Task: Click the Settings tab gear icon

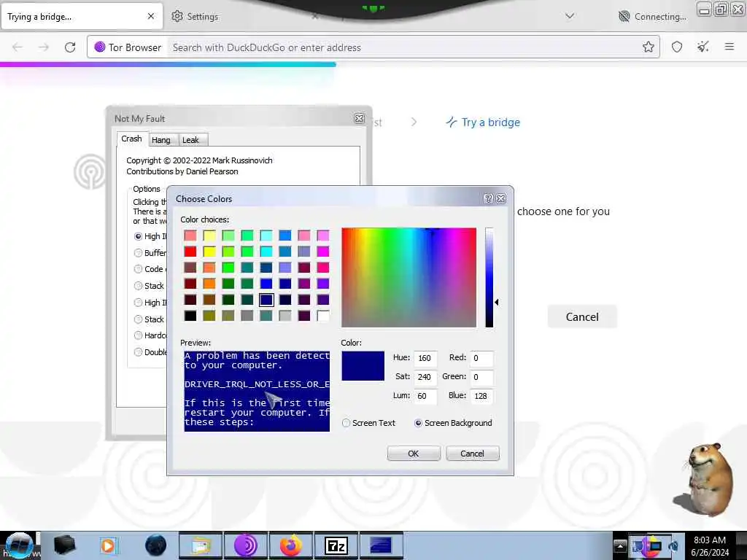Action: point(177,16)
